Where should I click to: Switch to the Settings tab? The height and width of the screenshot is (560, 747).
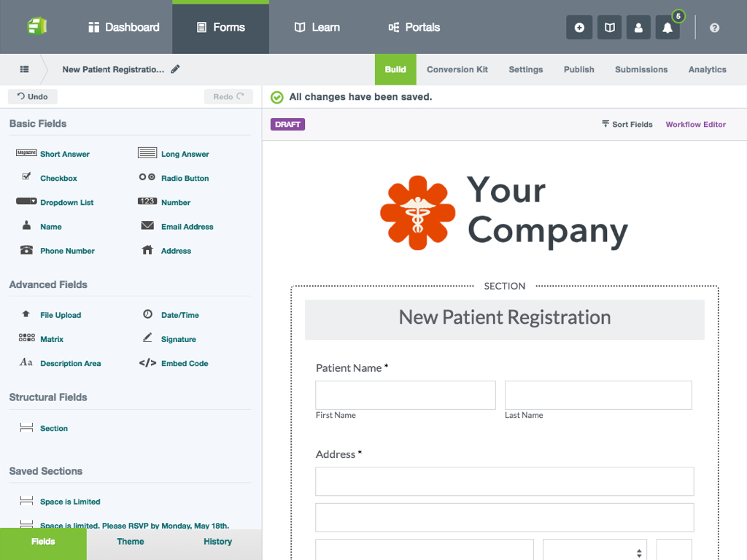tap(525, 69)
